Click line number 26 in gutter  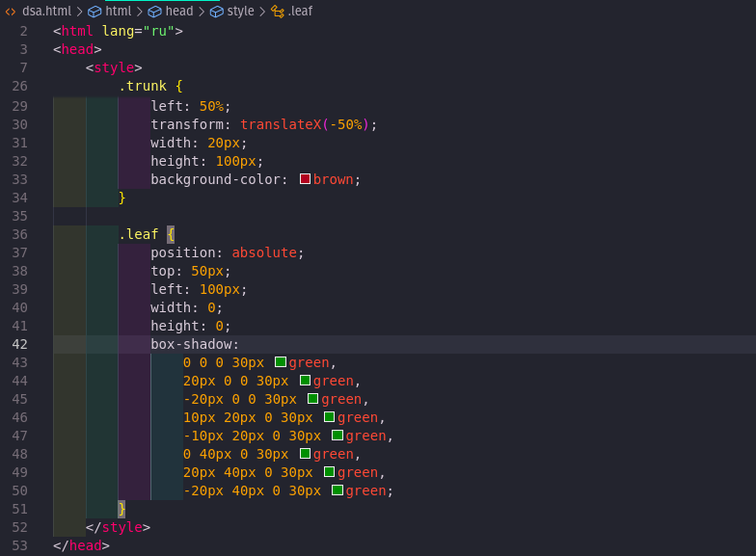click(x=19, y=86)
